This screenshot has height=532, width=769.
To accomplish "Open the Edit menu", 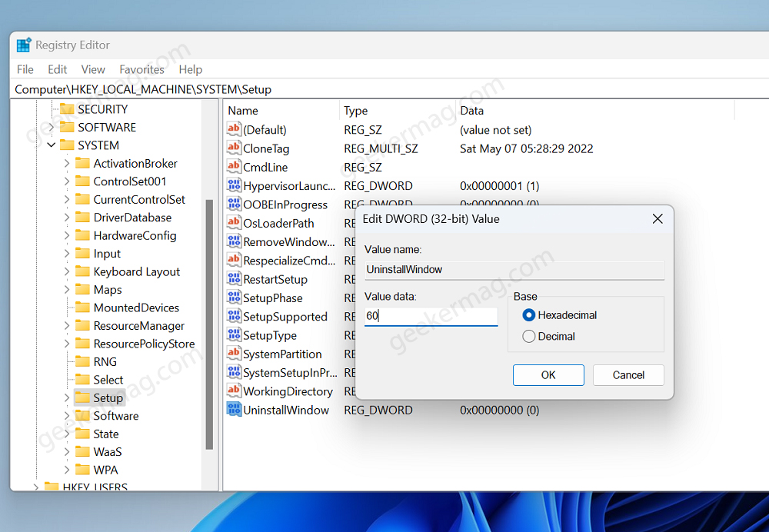I will click(57, 70).
